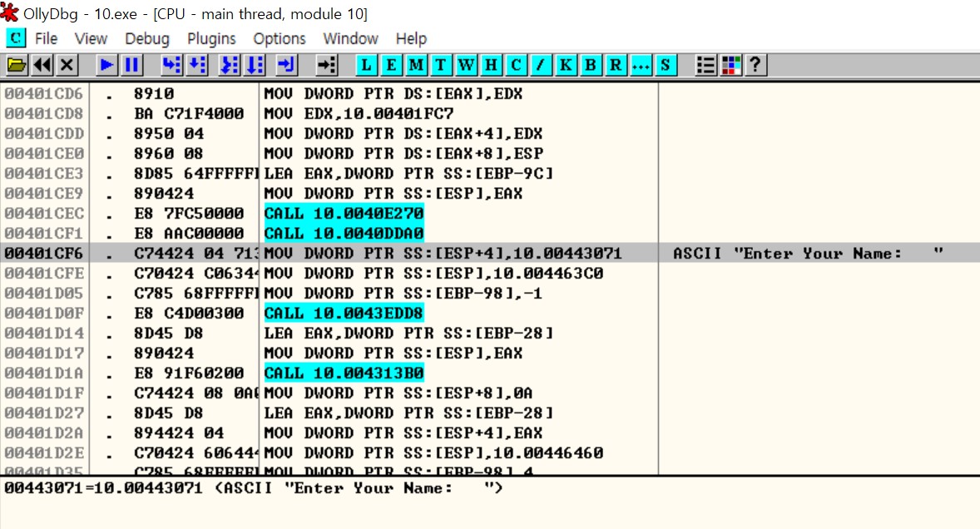Image resolution: width=980 pixels, height=529 pixels.
Task: Select address row 00401CFE
Action: (44, 274)
